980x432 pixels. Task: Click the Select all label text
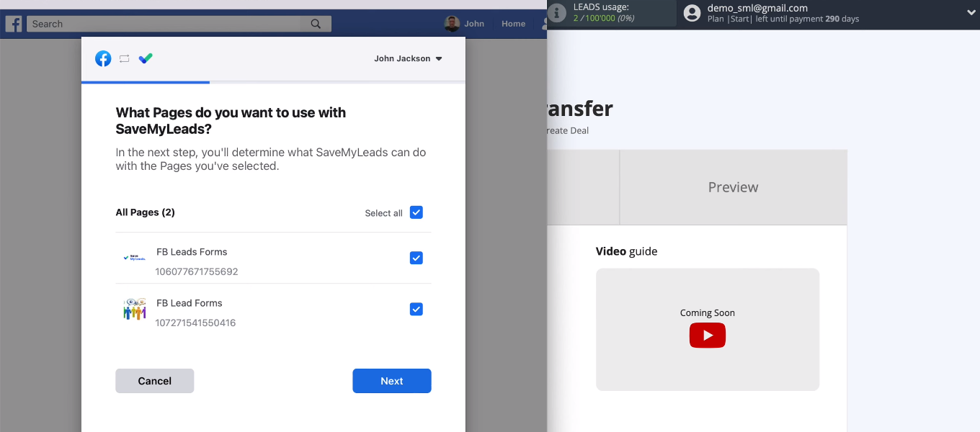pos(383,213)
